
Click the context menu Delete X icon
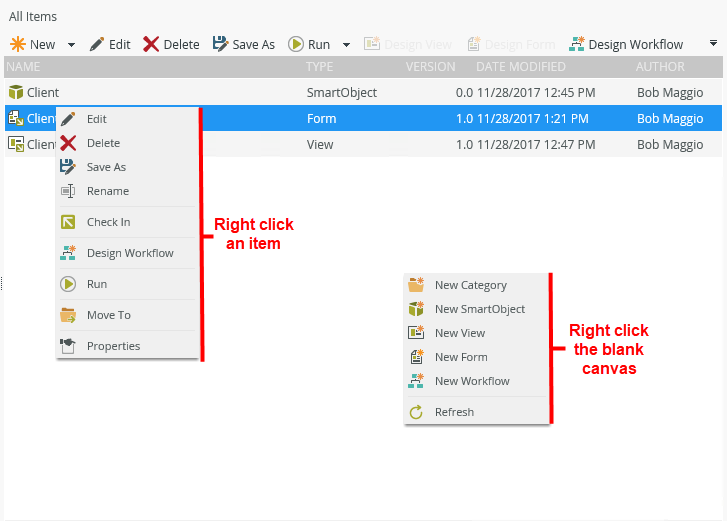pos(68,143)
